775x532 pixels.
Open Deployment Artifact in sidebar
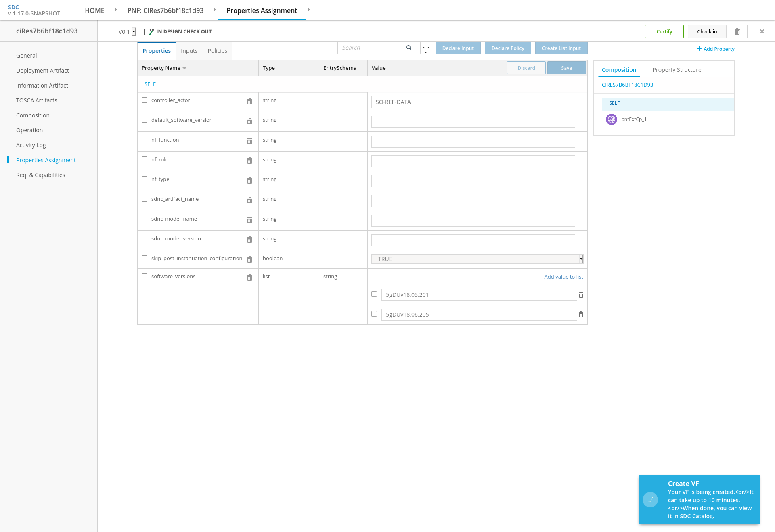tap(42, 71)
